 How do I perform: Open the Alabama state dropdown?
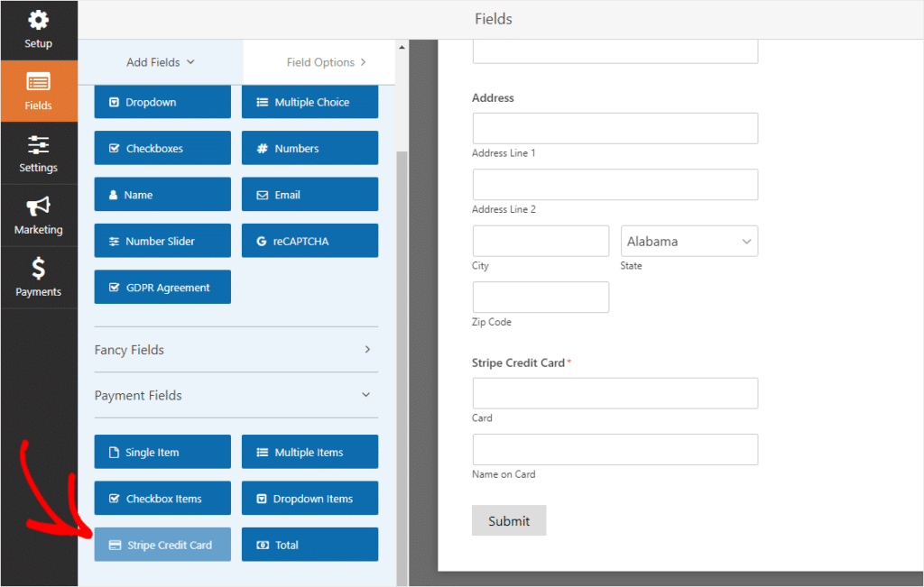coord(688,241)
